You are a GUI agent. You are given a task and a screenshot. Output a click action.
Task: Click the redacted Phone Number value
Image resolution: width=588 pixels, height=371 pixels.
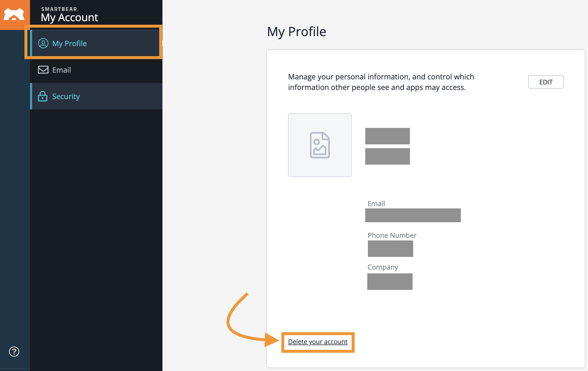(390, 248)
